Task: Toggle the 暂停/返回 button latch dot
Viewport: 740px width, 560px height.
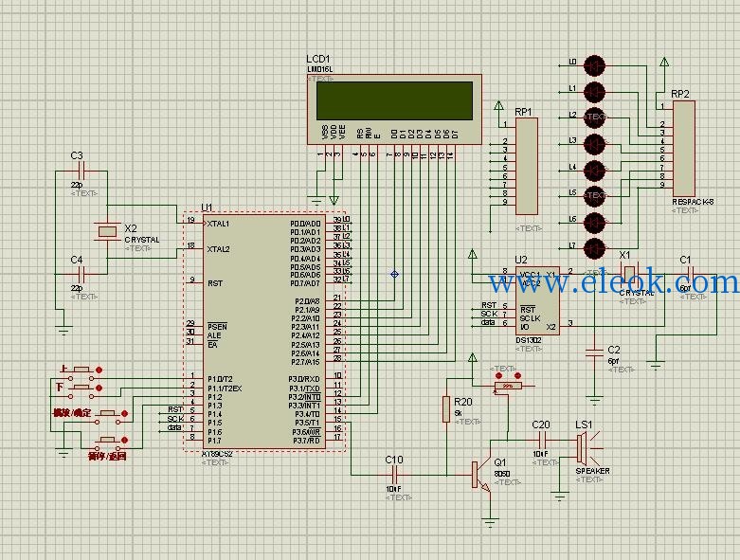Action: click(124, 440)
